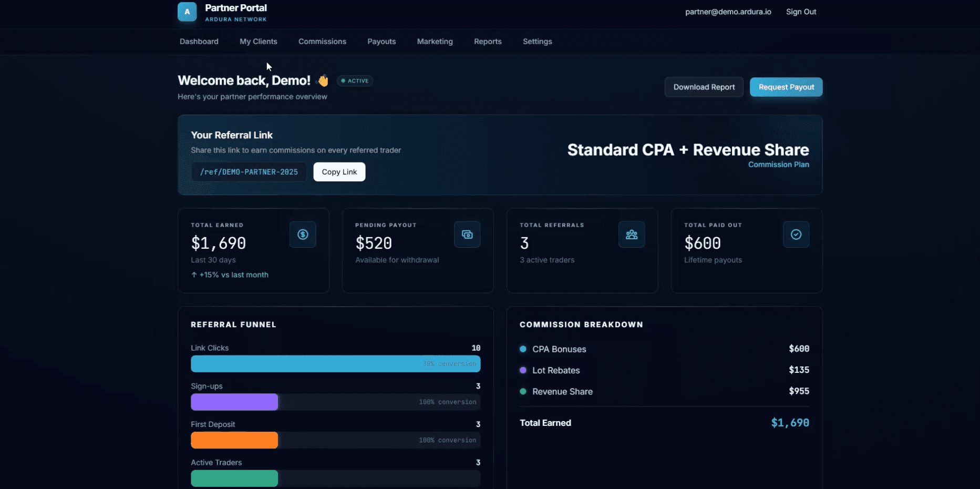Click the Commission Plan link
Viewport: 980px width, 489px height.
point(779,165)
